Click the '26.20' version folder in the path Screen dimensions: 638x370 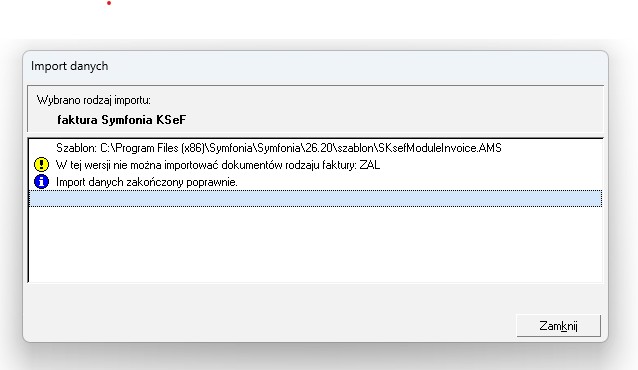319,148
